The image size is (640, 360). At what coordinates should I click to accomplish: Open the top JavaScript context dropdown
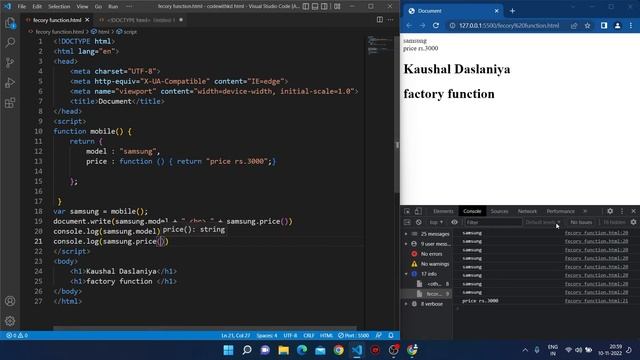tap(436, 222)
